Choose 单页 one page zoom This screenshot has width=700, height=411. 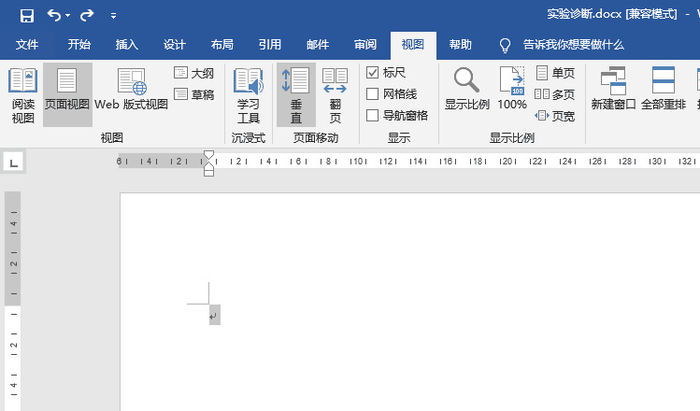(555, 73)
